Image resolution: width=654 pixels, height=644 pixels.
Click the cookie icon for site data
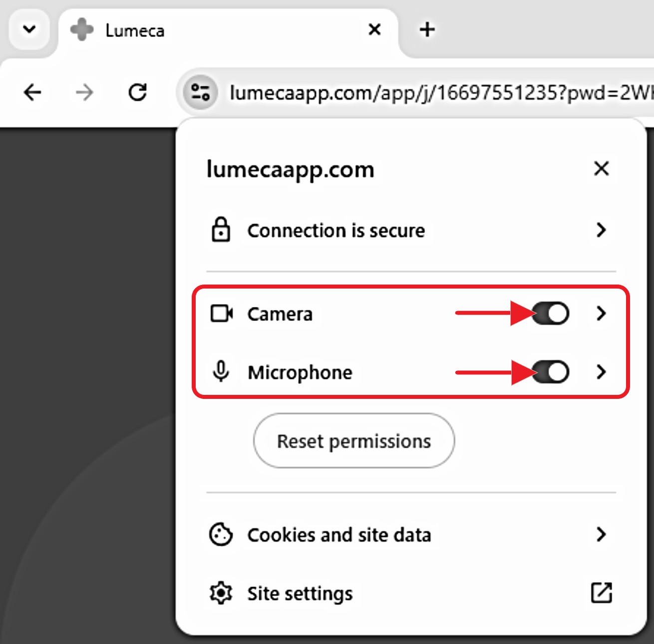tap(221, 535)
